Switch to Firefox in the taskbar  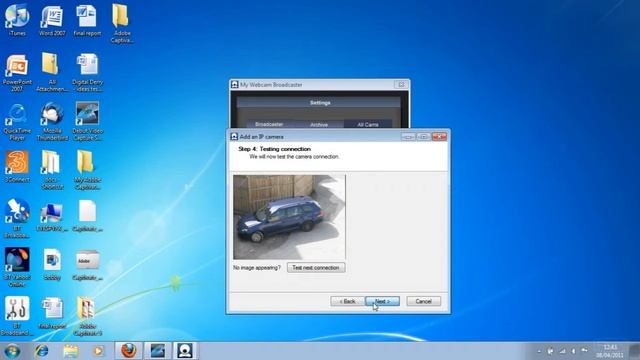[x=129, y=351]
